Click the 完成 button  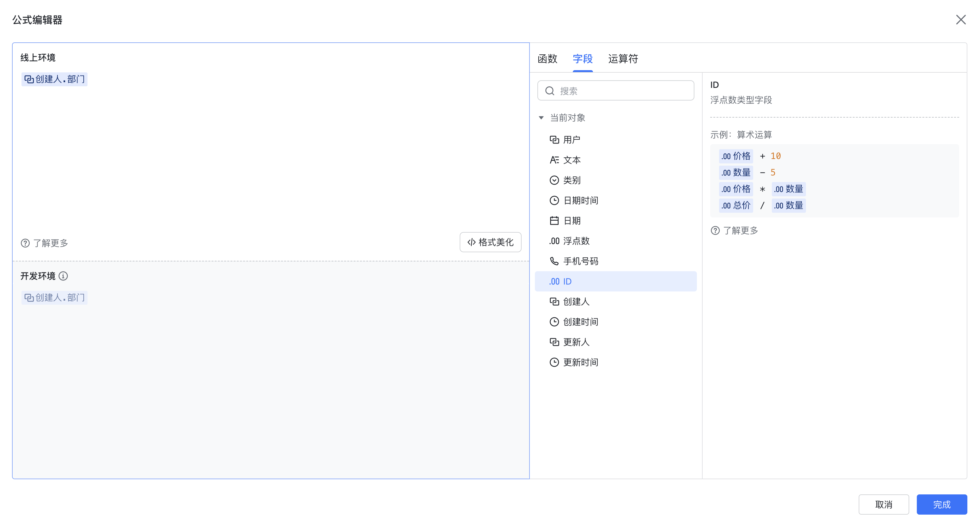941,504
